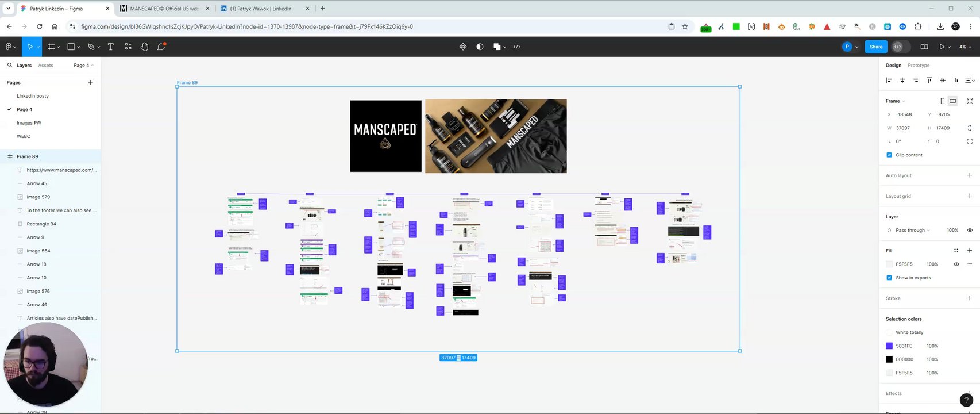Add a Stroke with plus button
Image resolution: width=980 pixels, height=414 pixels.
(970, 298)
